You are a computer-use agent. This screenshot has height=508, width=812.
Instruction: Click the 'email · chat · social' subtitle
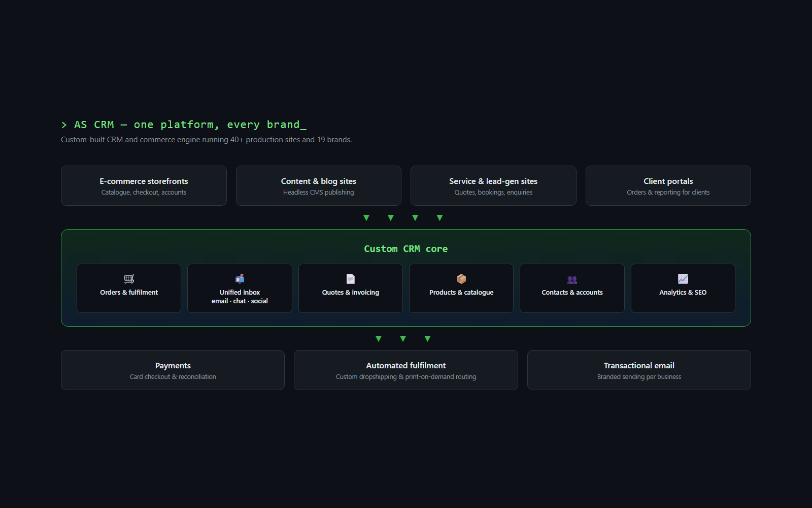240,301
